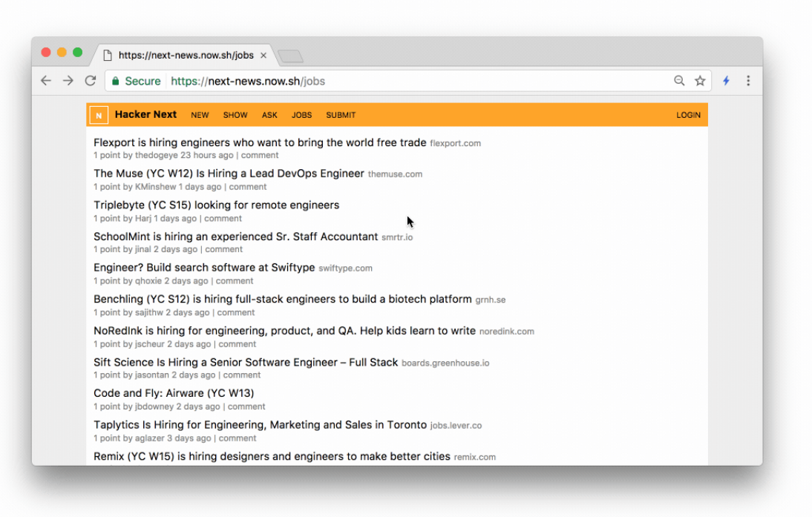
Task: Click noredink.com domain label
Action: click(x=506, y=332)
